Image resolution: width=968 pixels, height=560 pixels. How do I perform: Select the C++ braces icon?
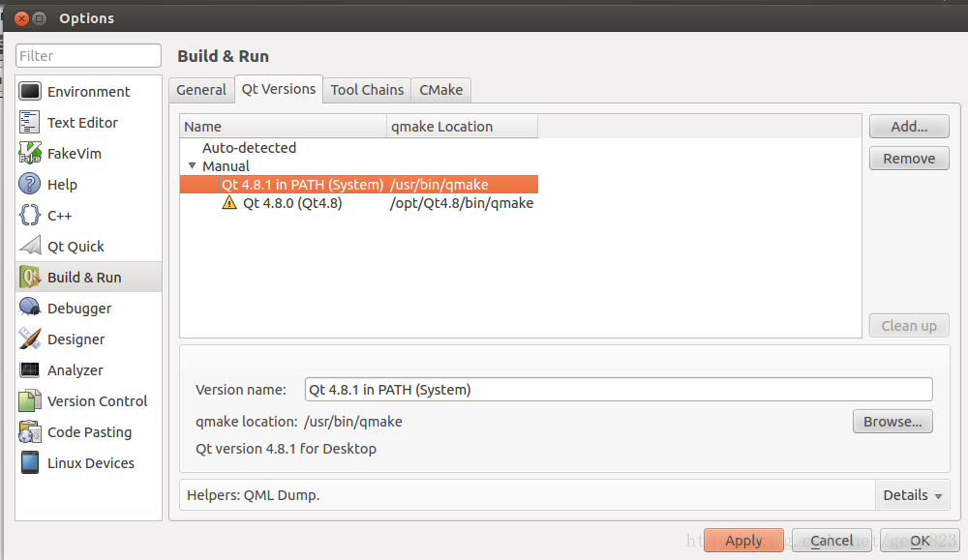click(x=30, y=216)
